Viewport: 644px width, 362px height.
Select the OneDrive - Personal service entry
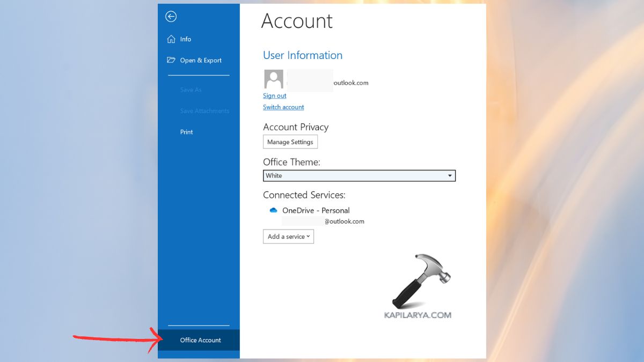tap(316, 210)
